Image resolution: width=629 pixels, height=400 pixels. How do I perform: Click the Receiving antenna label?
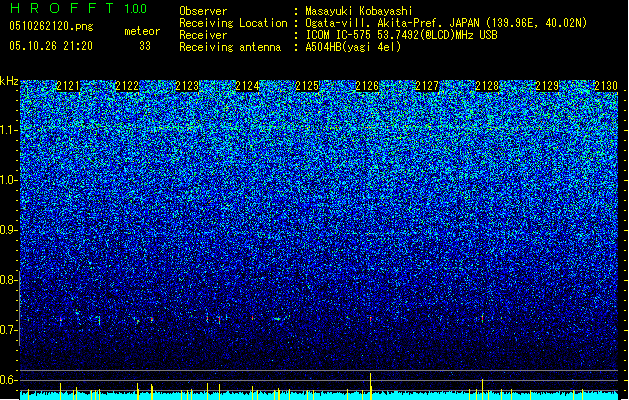[230, 47]
